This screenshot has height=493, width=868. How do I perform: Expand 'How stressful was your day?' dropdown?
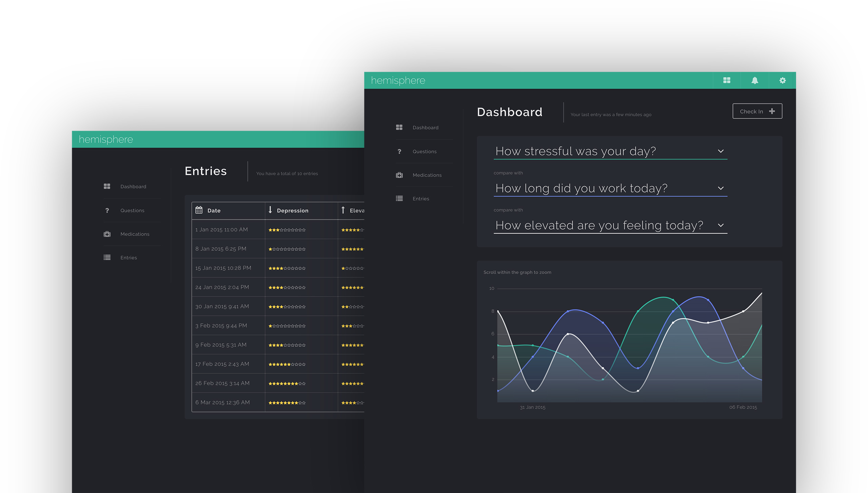[x=721, y=151]
